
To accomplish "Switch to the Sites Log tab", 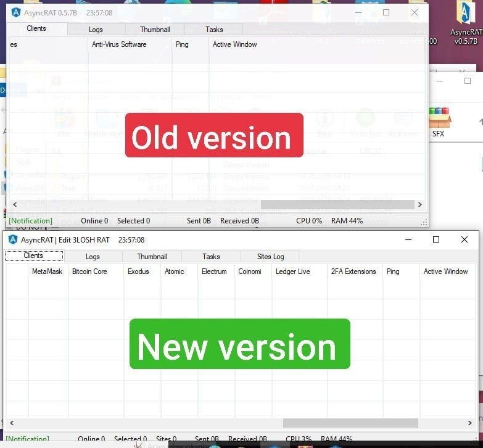I will coord(270,257).
